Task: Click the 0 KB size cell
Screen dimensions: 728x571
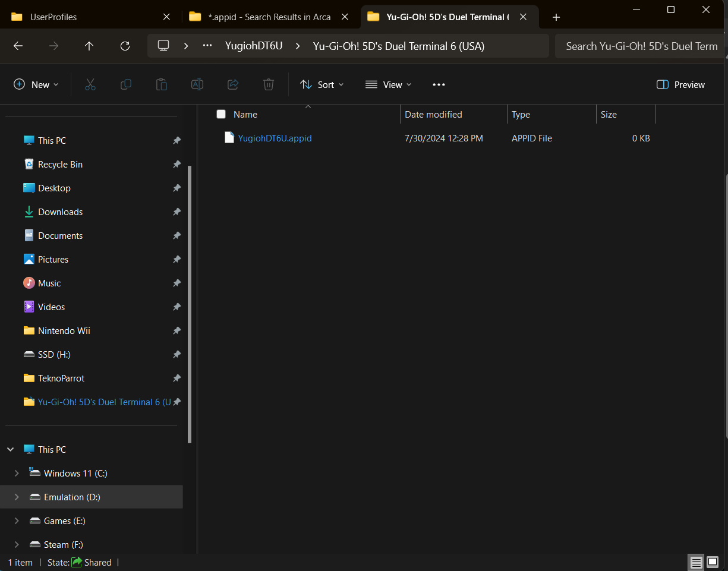Action: click(641, 138)
